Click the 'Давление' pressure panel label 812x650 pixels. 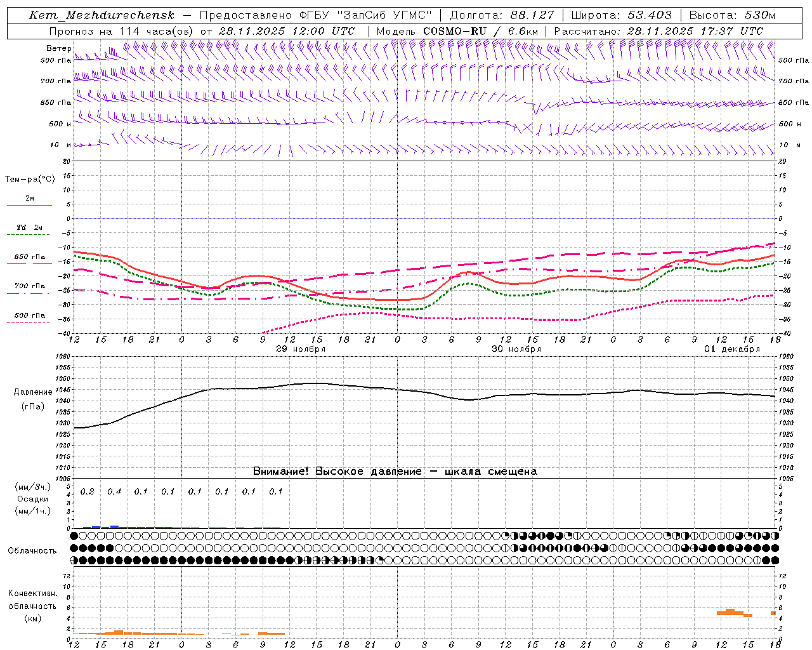(x=32, y=392)
